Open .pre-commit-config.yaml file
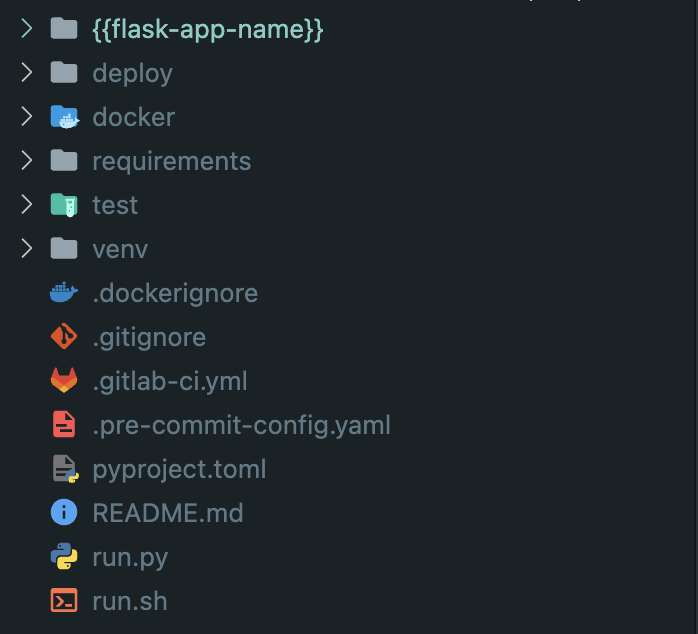Screen dimensions: 698x634 tap(241, 425)
